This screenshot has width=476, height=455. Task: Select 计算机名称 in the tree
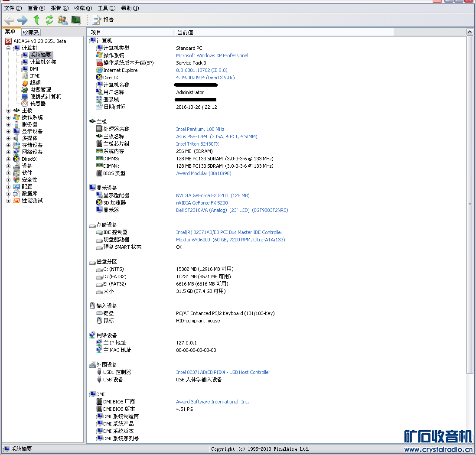[x=43, y=62]
